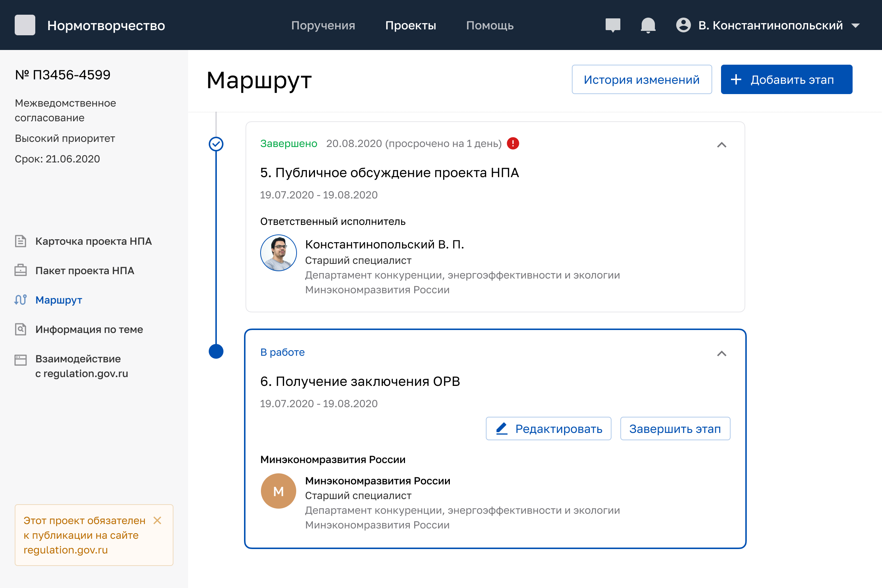Click the Маршрут route icon
Image resolution: width=882 pixels, height=588 pixels.
coord(21,300)
